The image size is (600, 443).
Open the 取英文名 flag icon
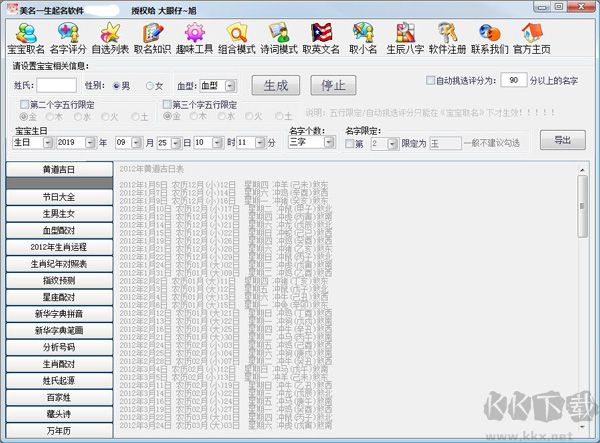(321, 38)
